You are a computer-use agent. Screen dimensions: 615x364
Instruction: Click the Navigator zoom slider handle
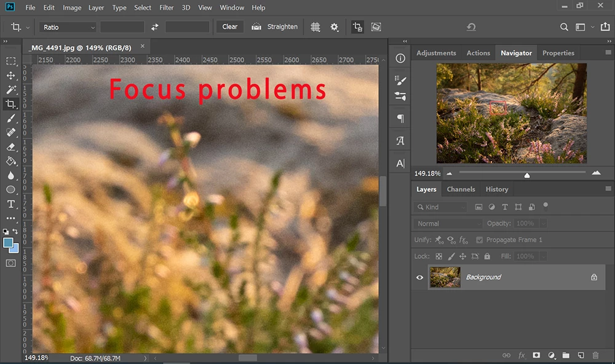pyautogui.click(x=527, y=175)
